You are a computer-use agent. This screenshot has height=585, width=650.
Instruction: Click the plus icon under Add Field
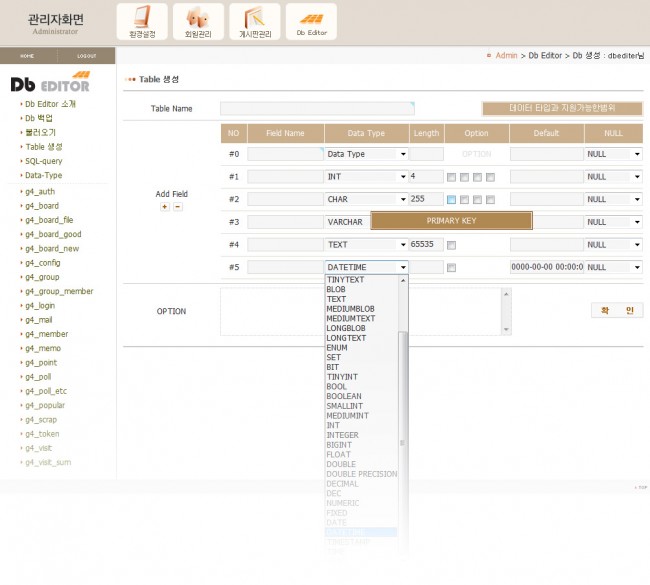click(164, 207)
